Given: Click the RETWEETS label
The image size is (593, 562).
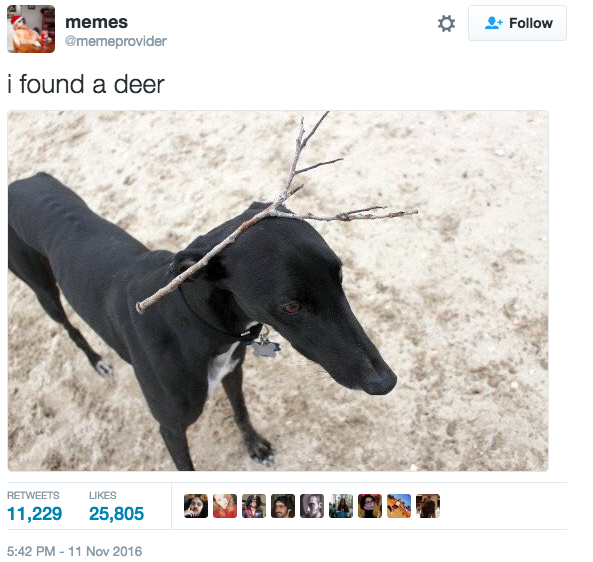Looking at the screenshot, I should 33,495.
